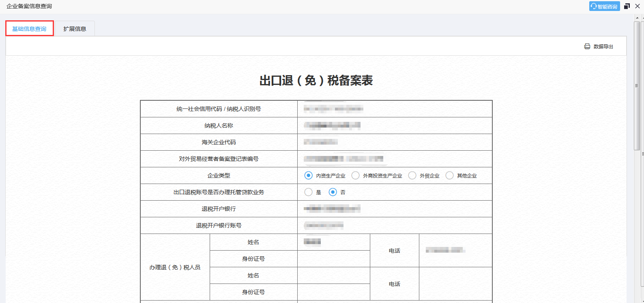
Task: Click the first 身份证号 value cell
Action: 333,259
